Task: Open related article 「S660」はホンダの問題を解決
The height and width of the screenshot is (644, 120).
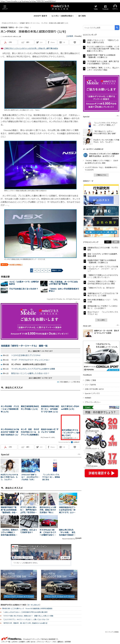Action: coord(64,290)
